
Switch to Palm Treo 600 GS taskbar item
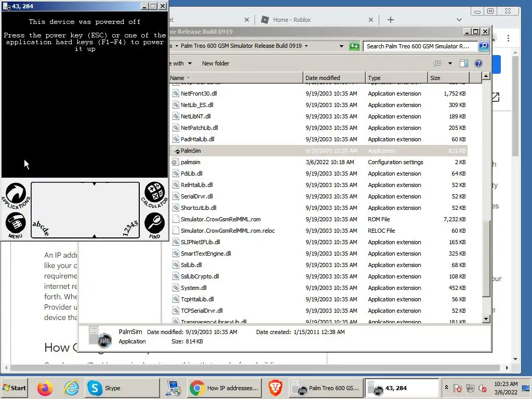[326, 388]
